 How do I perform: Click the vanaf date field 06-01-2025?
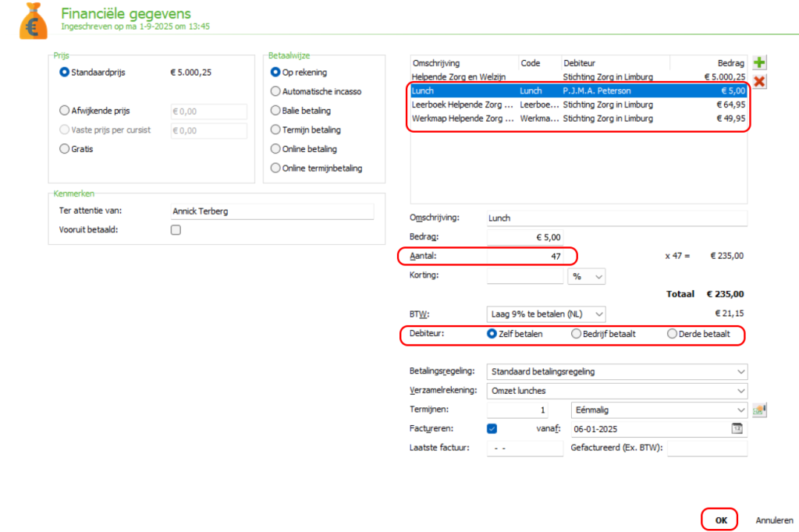[x=652, y=429]
